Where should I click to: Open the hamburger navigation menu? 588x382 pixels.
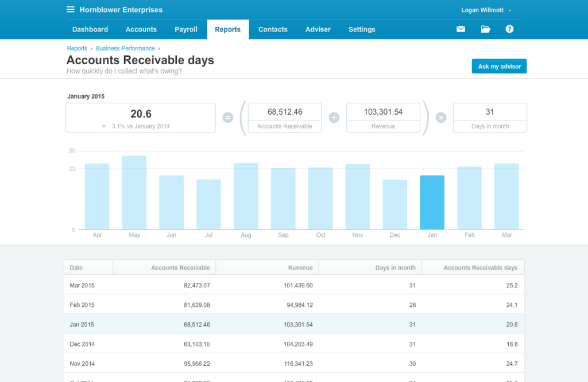tap(70, 9)
